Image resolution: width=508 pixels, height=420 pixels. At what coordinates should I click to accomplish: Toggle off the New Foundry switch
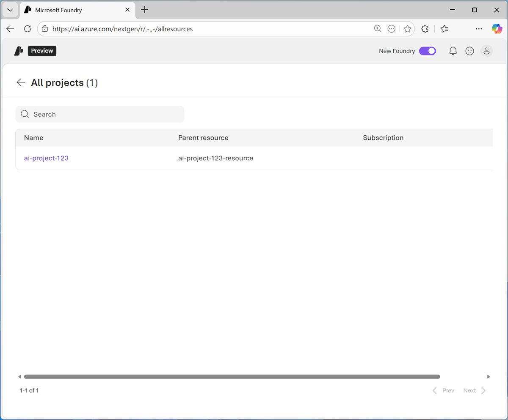[428, 51]
